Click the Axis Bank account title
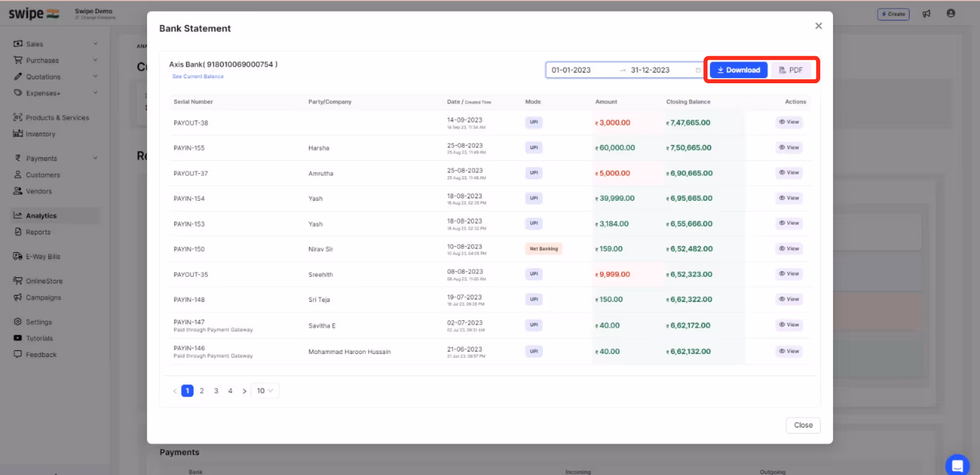The width and height of the screenshot is (980, 475). pos(224,64)
